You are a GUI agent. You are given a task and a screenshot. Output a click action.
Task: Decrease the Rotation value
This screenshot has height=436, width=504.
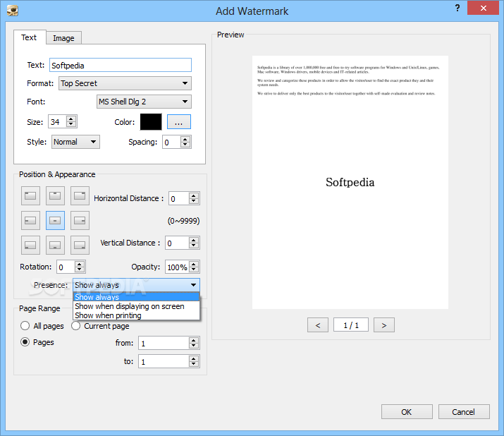click(80, 270)
